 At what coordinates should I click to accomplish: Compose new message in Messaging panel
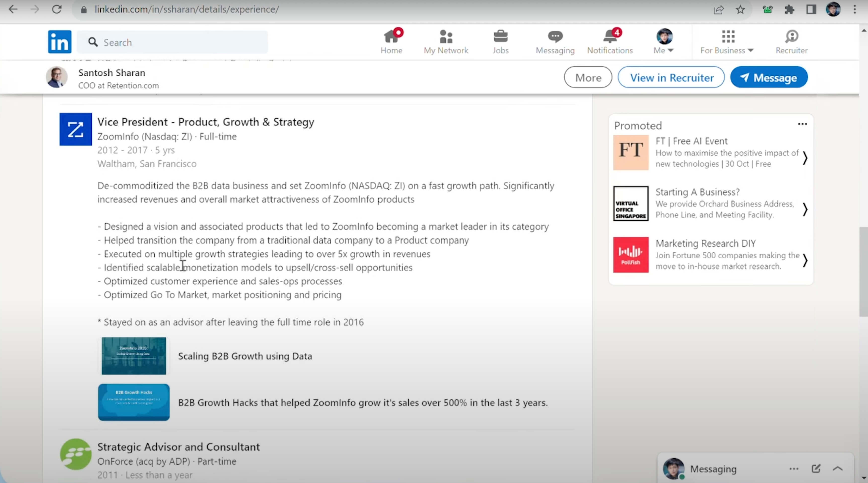(x=816, y=468)
